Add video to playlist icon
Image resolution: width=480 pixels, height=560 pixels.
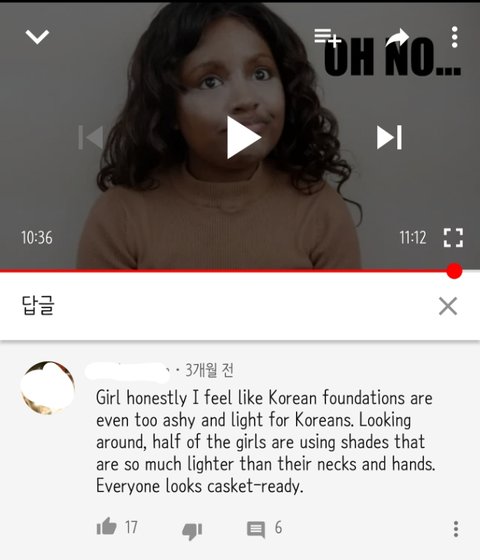pyautogui.click(x=328, y=38)
